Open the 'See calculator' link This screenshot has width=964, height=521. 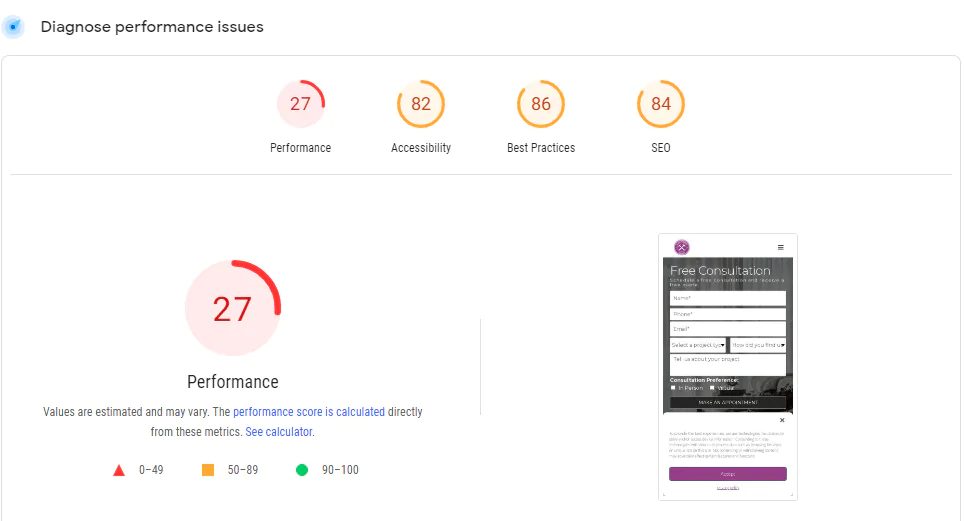click(x=279, y=432)
